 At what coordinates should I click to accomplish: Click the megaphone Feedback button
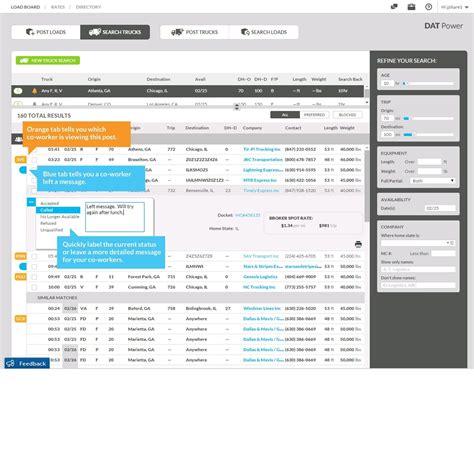pos(27,363)
